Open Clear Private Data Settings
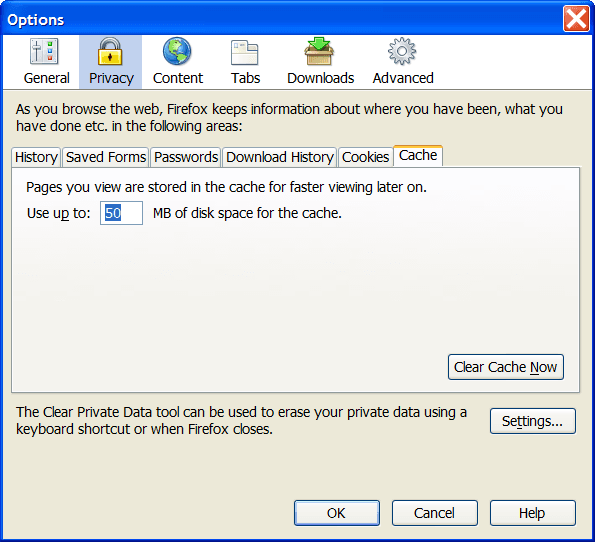This screenshot has width=595, height=542. click(532, 421)
